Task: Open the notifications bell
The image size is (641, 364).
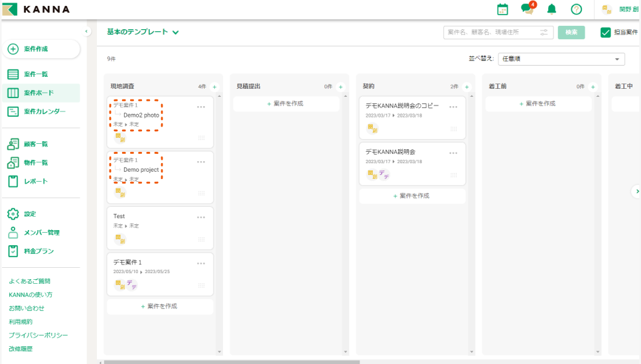Action: (x=551, y=9)
